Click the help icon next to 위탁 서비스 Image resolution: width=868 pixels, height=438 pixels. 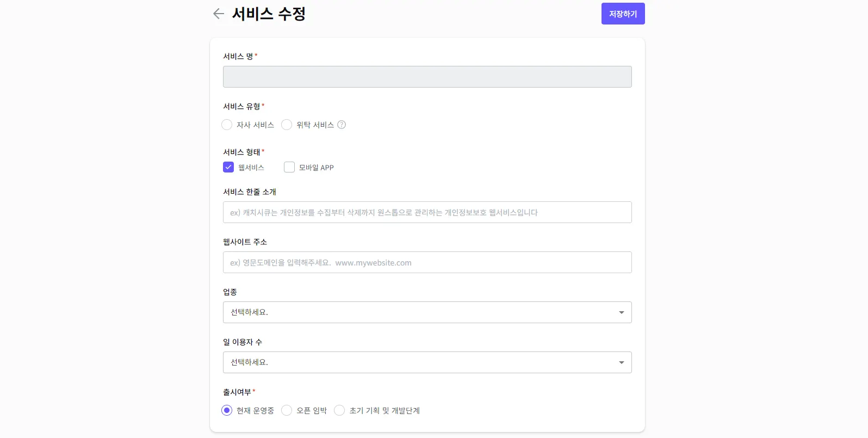coord(342,125)
